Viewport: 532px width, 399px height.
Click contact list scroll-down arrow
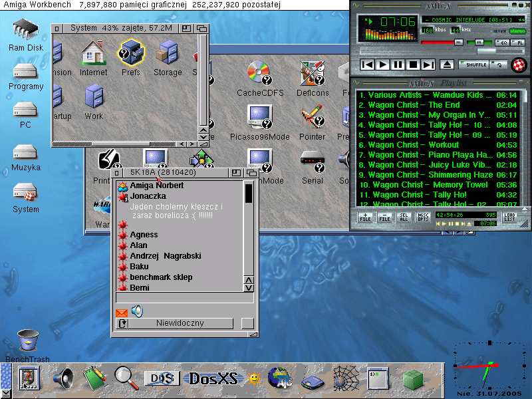[x=249, y=288]
